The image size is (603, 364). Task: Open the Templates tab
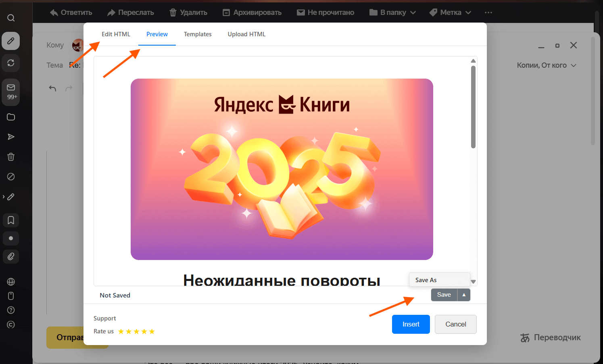(198, 34)
